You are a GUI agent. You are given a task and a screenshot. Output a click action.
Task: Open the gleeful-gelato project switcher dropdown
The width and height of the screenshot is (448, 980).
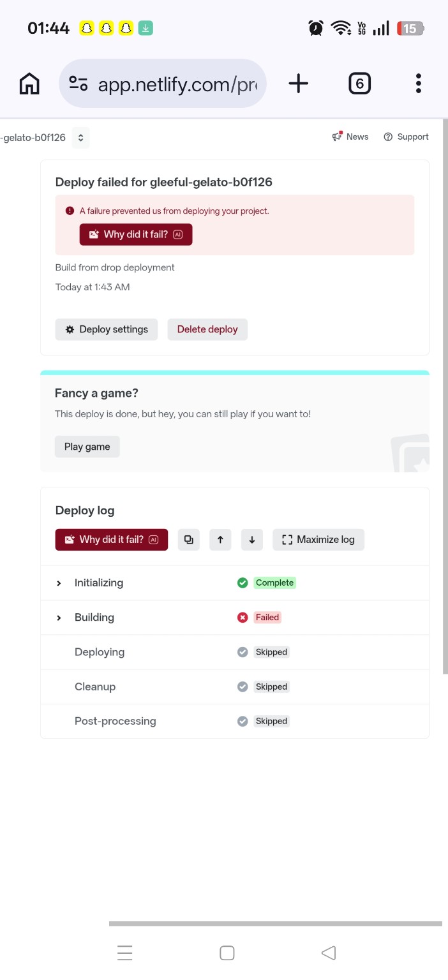[x=80, y=137]
